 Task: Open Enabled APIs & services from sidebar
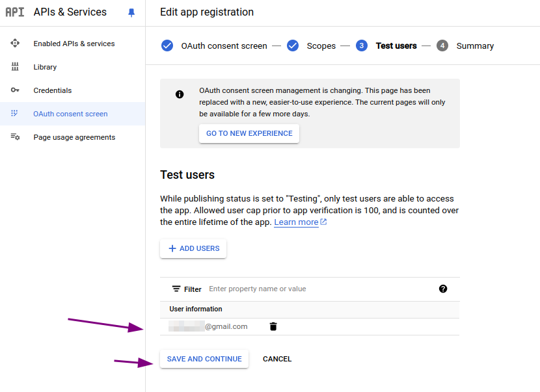(74, 43)
